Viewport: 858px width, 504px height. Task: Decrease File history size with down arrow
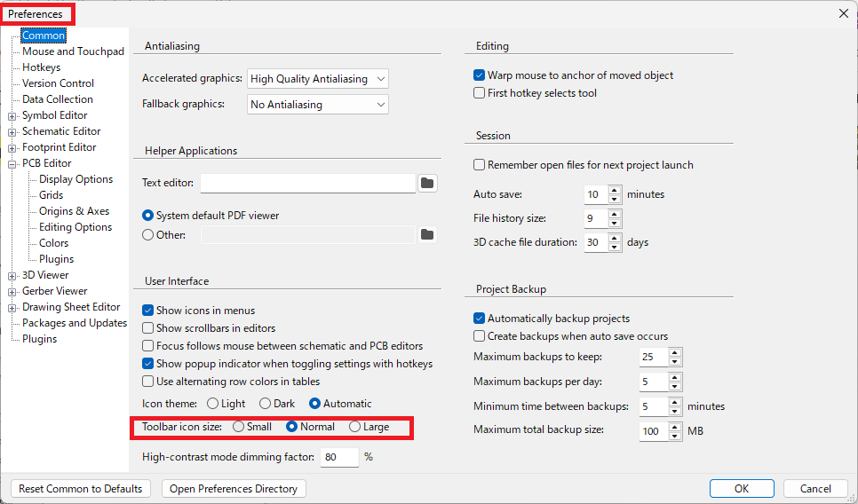[615, 223]
